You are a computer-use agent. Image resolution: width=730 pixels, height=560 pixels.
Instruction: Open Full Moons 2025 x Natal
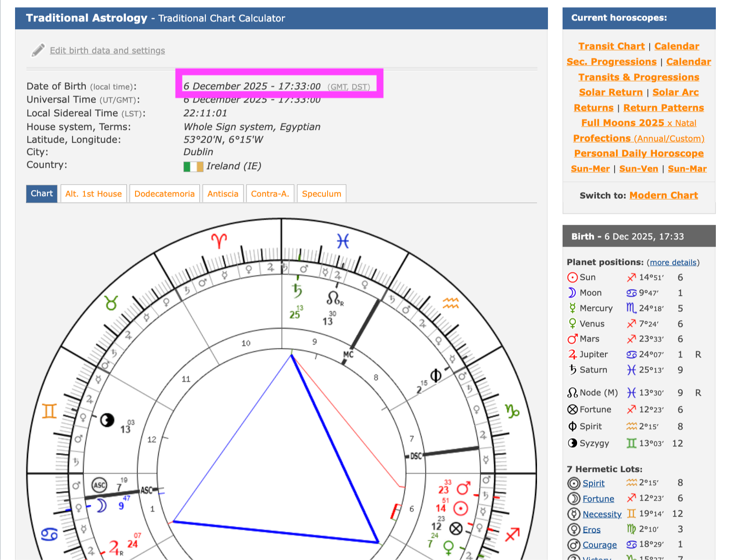click(x=639, y=123)
